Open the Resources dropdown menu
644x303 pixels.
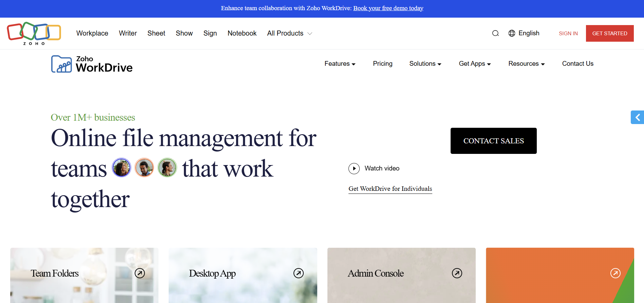tap(526, 64)
